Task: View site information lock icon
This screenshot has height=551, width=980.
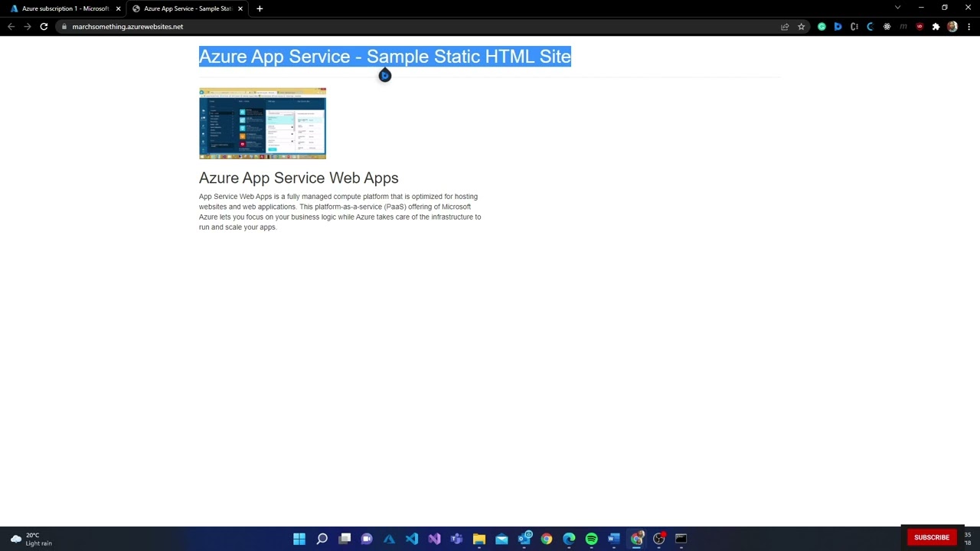Action: (64, 27)
